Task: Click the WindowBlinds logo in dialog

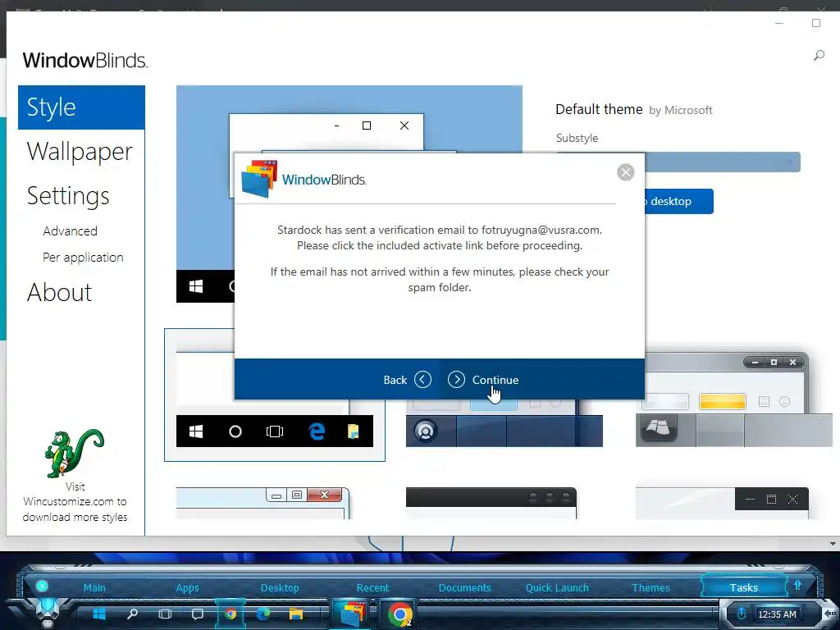Action: point(304,179)
